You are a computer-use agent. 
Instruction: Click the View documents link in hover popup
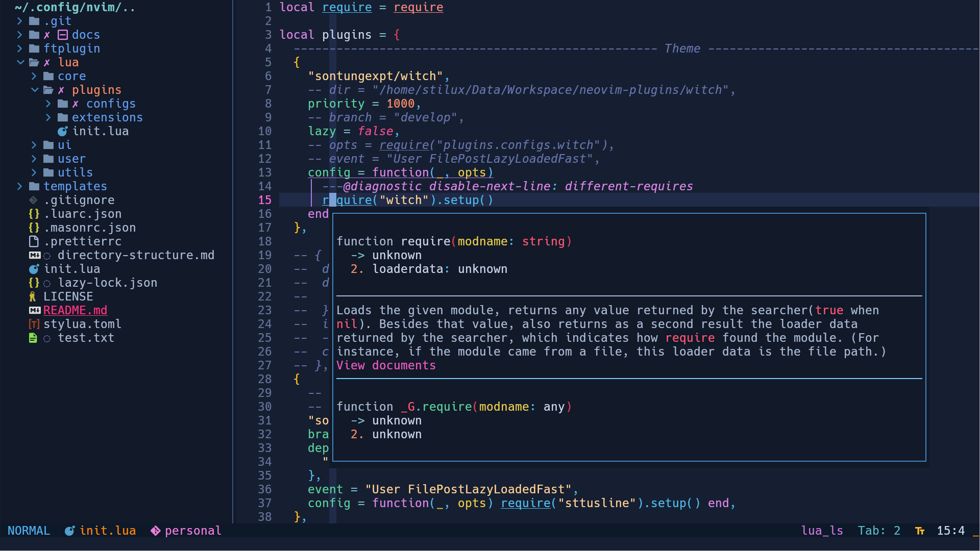(386, 365)
